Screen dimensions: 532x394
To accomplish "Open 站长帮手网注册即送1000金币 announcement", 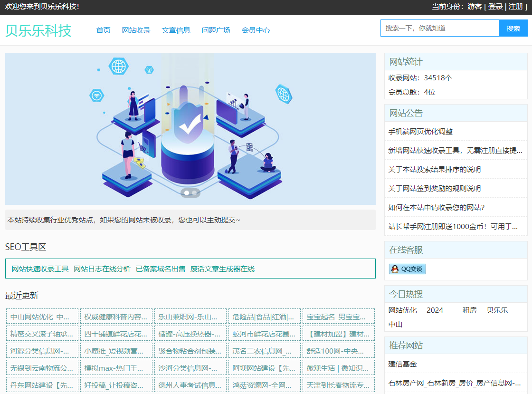I will (453, 226).
